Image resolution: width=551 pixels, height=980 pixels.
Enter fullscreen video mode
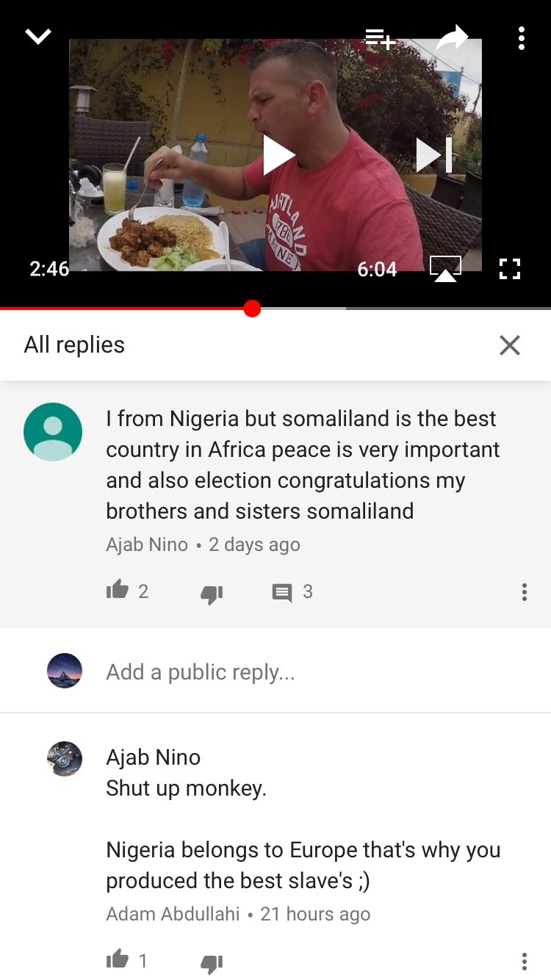coord(509,269)
